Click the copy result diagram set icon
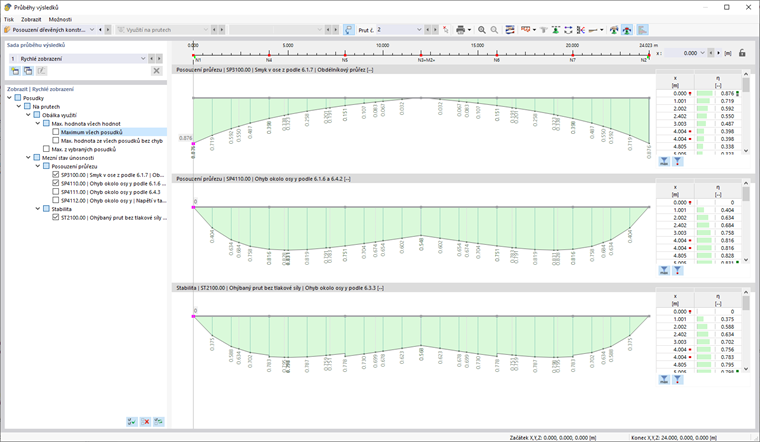 tap(28, 71)
